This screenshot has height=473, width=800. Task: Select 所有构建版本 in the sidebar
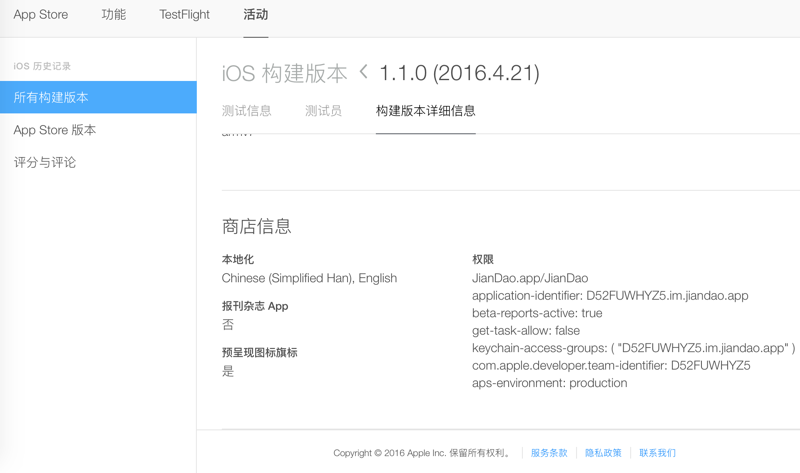[x=98, y=97]
